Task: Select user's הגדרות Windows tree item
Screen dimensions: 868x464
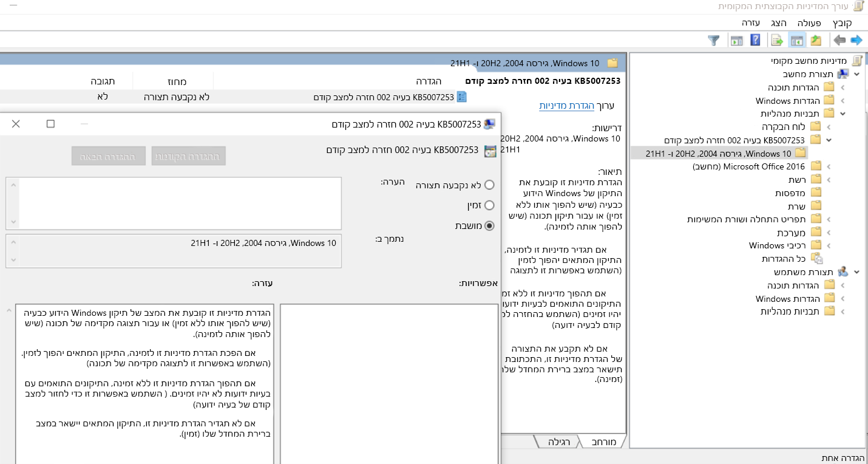Action: pyautogui.click(x=787, y=298)
